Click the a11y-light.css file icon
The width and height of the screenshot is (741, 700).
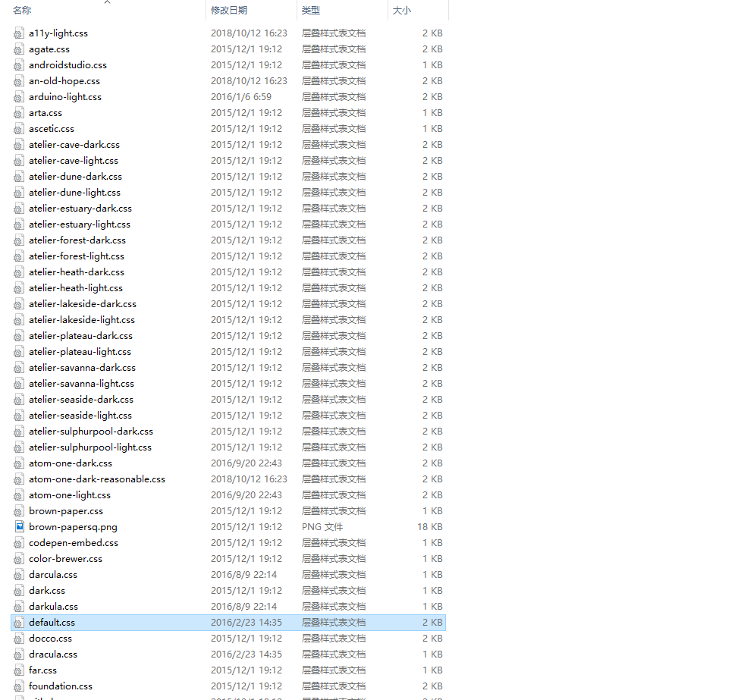[x=19, y=33]
